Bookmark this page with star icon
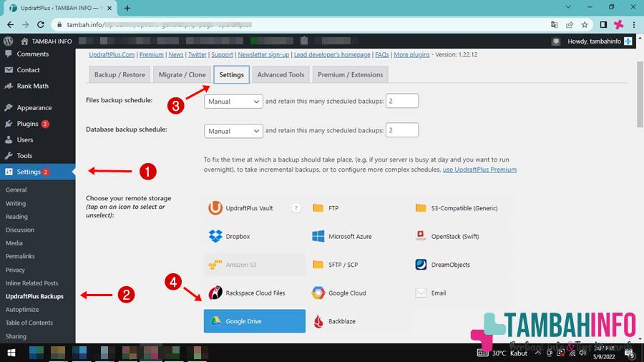This screenshot has width=644, height=362. (585, 24)
